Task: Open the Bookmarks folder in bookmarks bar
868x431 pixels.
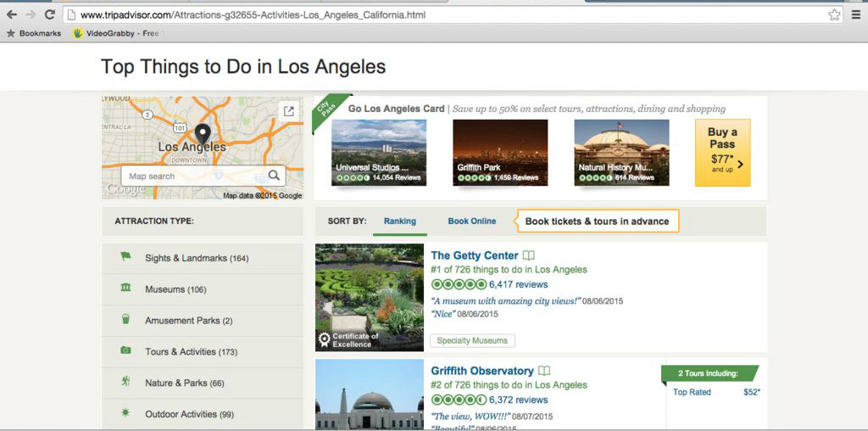Action: 34,33
